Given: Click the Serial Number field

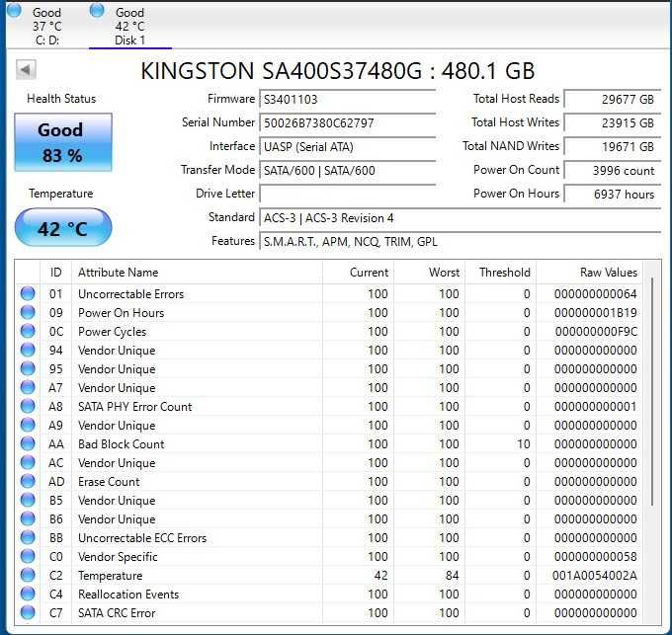Looking at the screenshot, I should click(348, 123).
